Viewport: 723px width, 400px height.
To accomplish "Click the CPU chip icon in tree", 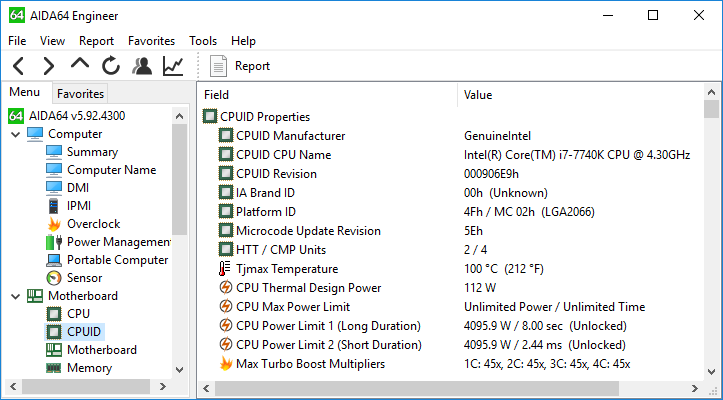I will pos(54,314).
